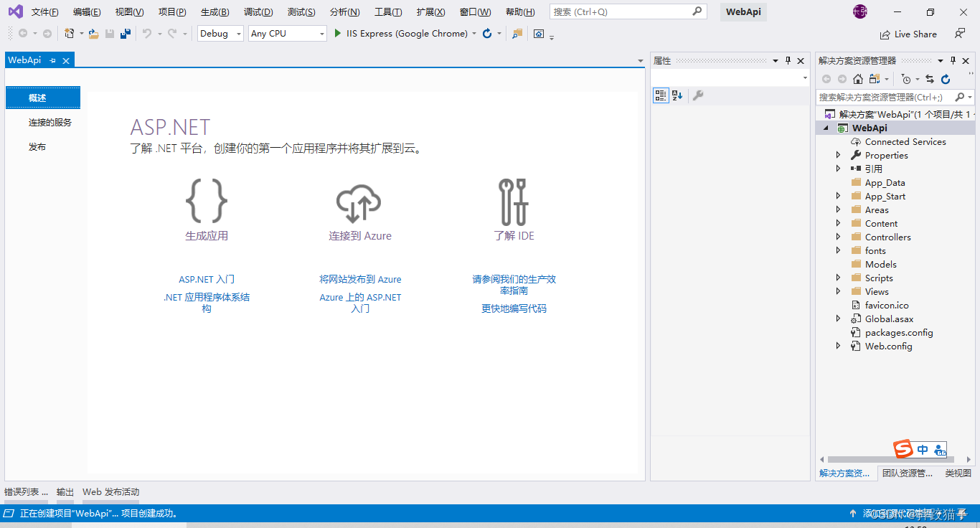980x528 pixels.
Task: Open the ASP.NET 入门 link
Action: (207, 279)
